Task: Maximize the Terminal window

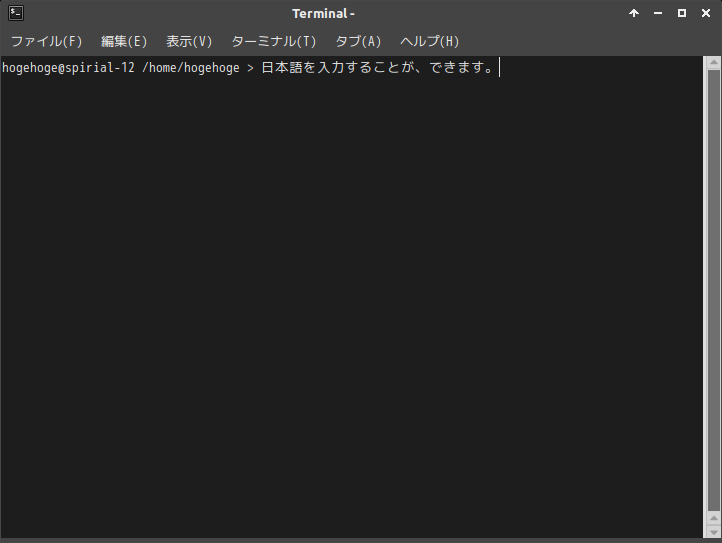Action: (x=682, y=13)
